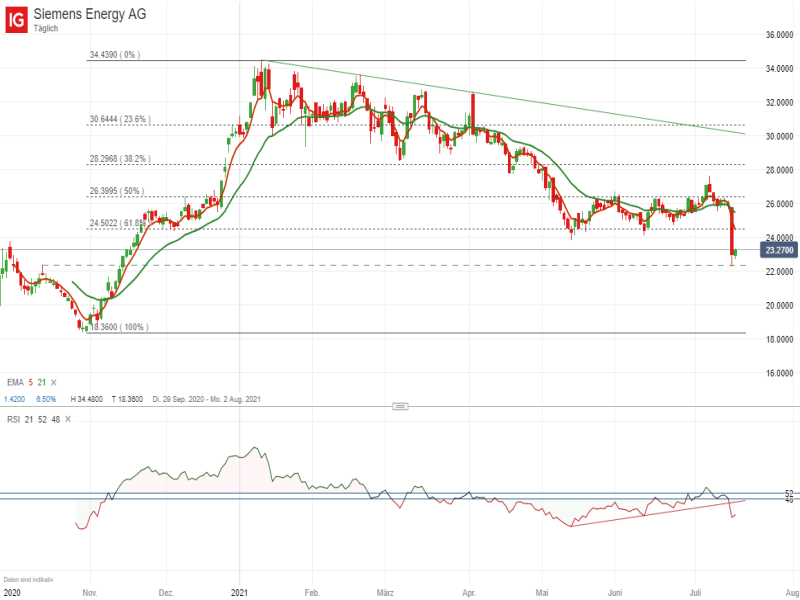The height and width of the screenshot is (600, 800).
Task: Click the Mai label on time axis
Action: (542, 593)
